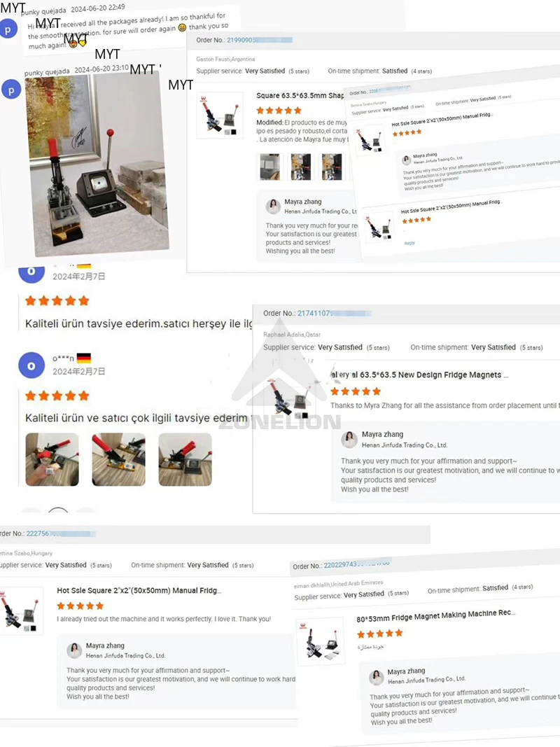Click Mayra zhang avatar in Argentina review reply
The width and height of the screenshot is (560, 747).
(273, 207)
